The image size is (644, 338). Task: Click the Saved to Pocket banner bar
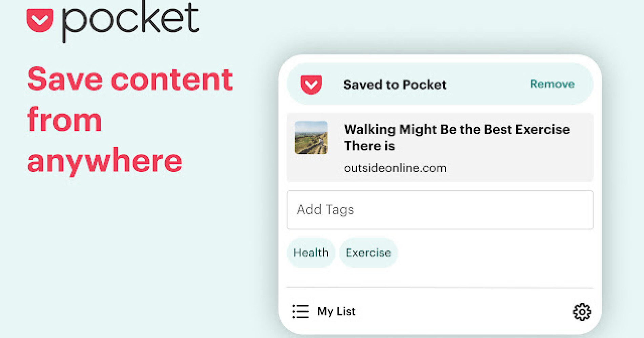point(440,84)
